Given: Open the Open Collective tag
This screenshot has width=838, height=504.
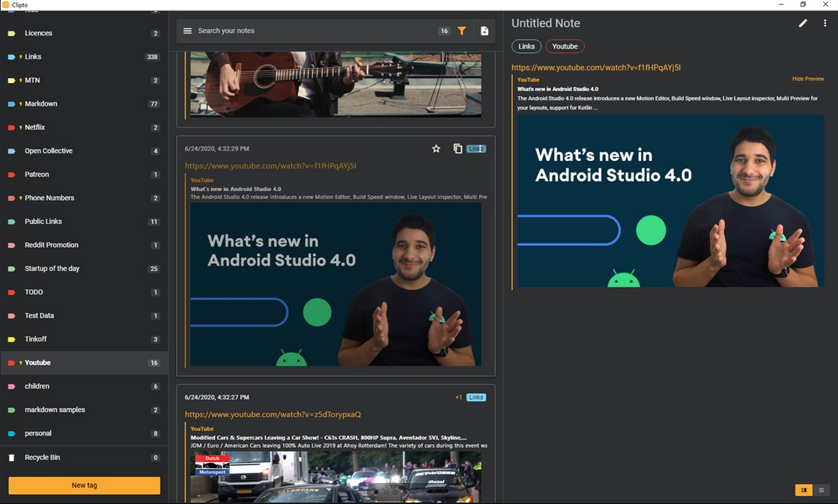Looking at the screenshot, I should click(x=84, y=151).
